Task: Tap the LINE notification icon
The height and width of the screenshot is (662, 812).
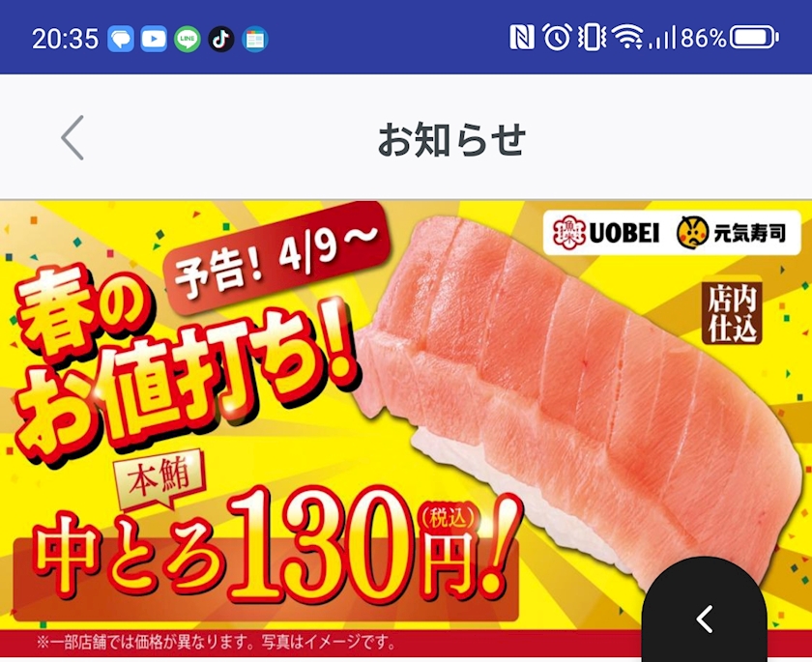Action: [x=188, y=39]
